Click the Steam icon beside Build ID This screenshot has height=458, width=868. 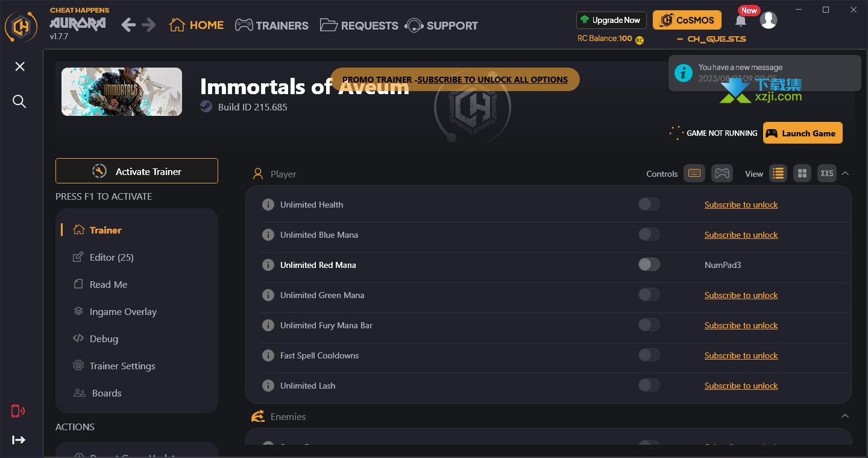coord(206,107)
